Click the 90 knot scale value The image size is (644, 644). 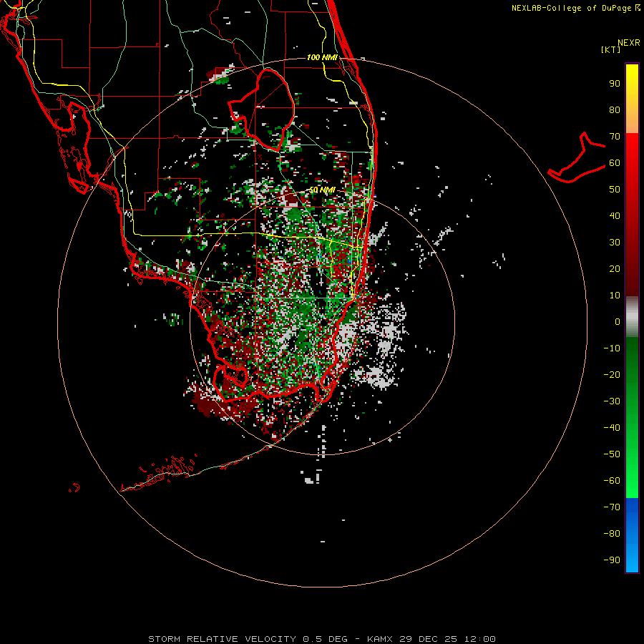pos(615,84)
